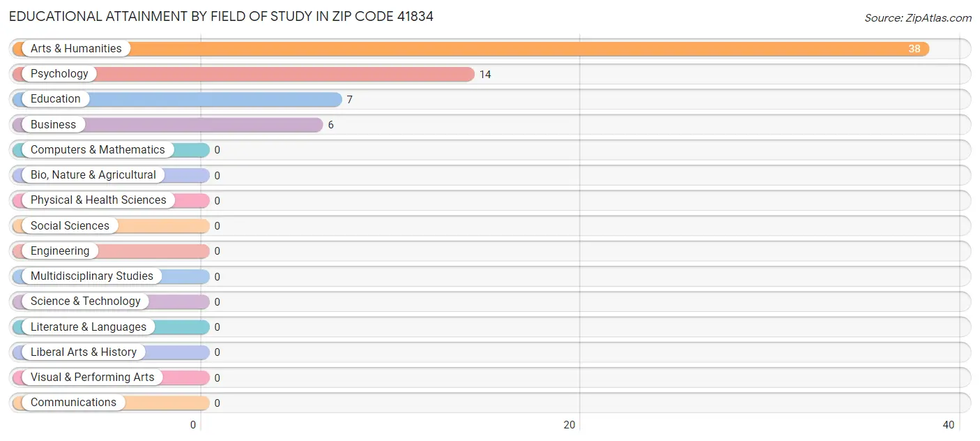This screenshot has height=441, width=980.
Task: Select Visual & Performing Arts label
Action: [93, 378]
